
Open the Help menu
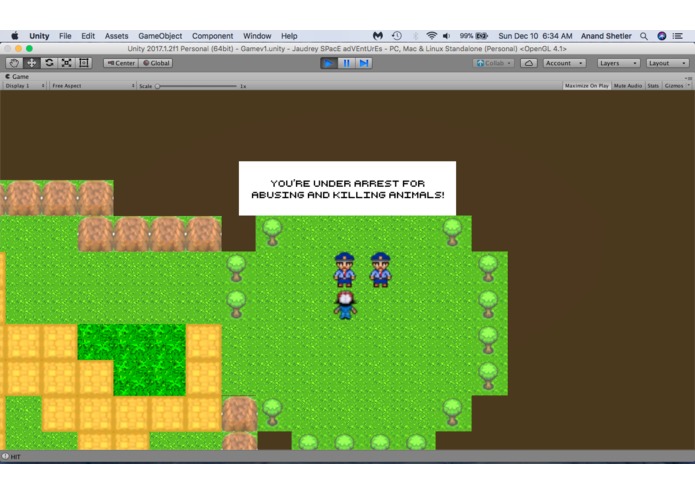tap(289, 36)
